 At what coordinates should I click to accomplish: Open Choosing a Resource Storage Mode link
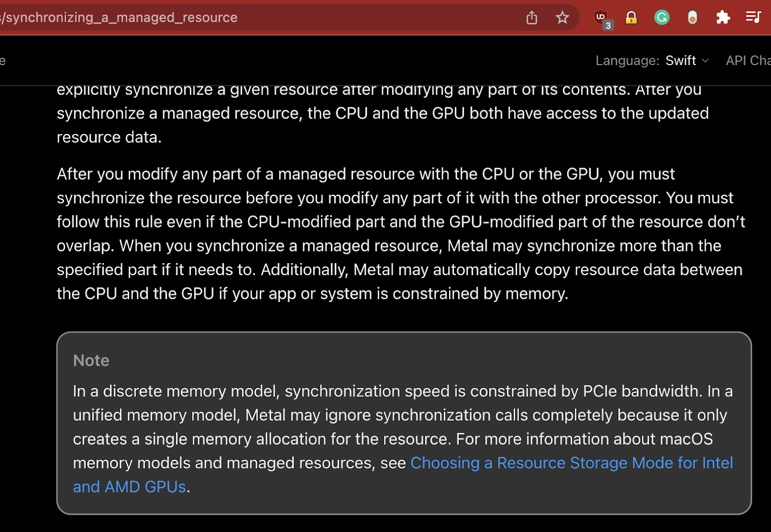click(403, 475)
